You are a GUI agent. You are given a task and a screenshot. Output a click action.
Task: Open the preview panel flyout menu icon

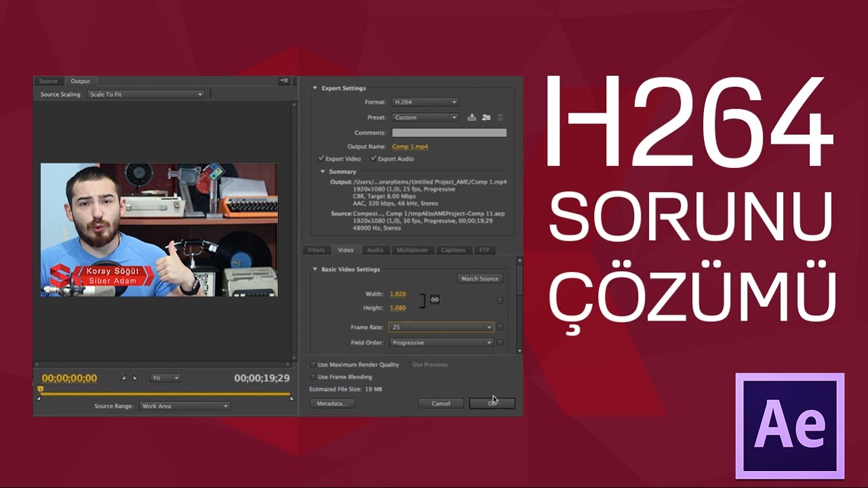point(284,81)
